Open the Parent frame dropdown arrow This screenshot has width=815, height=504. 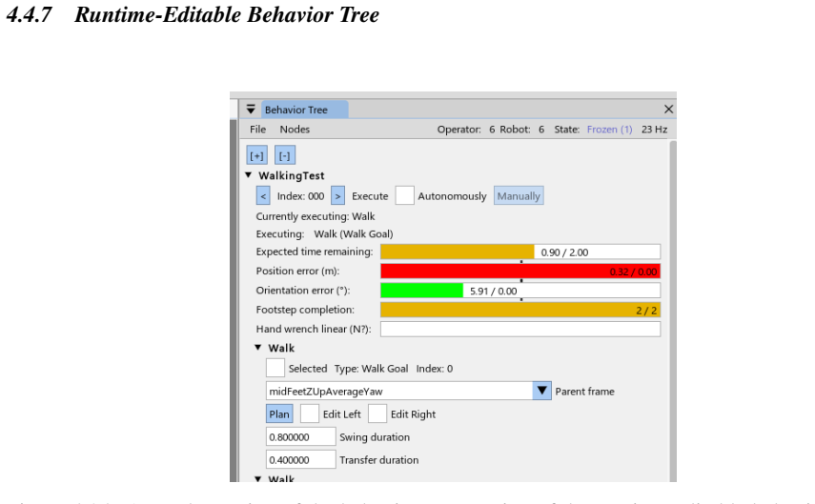point(541,391)
